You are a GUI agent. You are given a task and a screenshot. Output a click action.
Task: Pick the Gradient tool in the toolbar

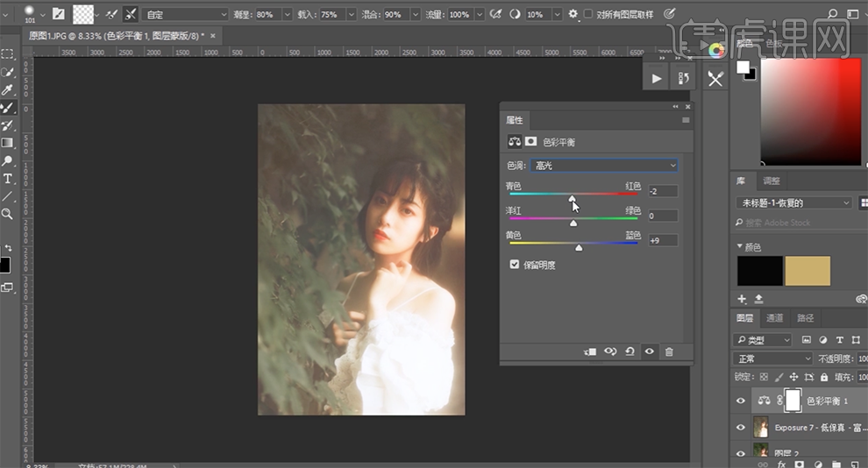[x=8, y=143]
